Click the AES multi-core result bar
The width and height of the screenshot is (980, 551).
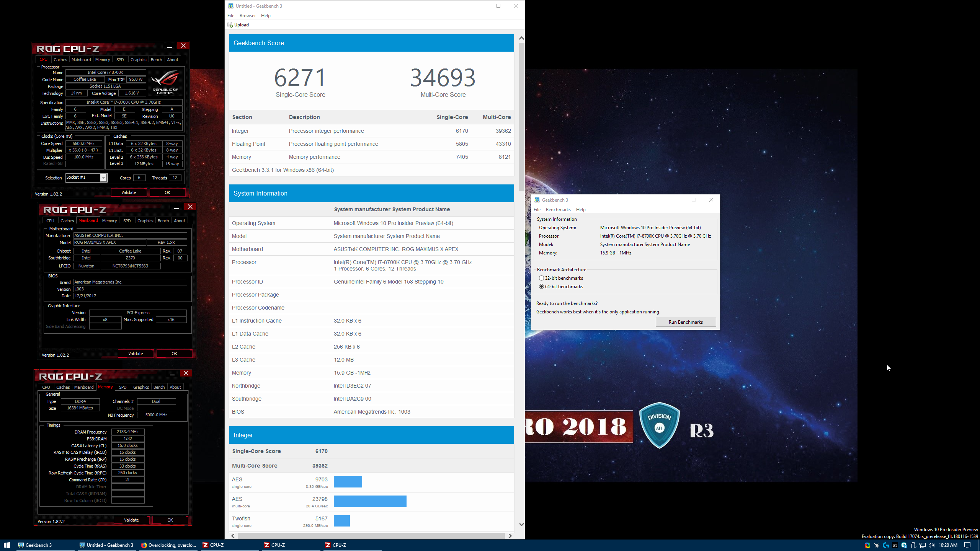pos(370,501)
